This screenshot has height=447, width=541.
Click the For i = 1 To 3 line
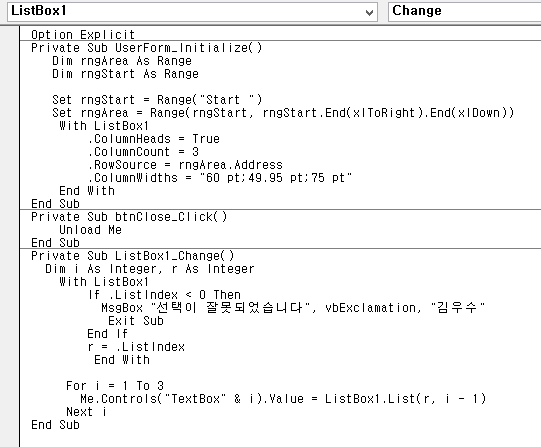point(115,385)
